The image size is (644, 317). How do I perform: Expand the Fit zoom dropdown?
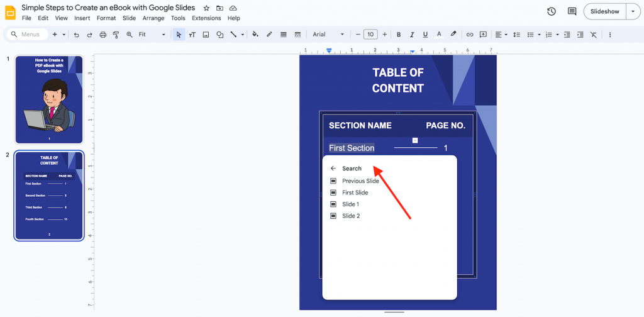click(152, 35)
